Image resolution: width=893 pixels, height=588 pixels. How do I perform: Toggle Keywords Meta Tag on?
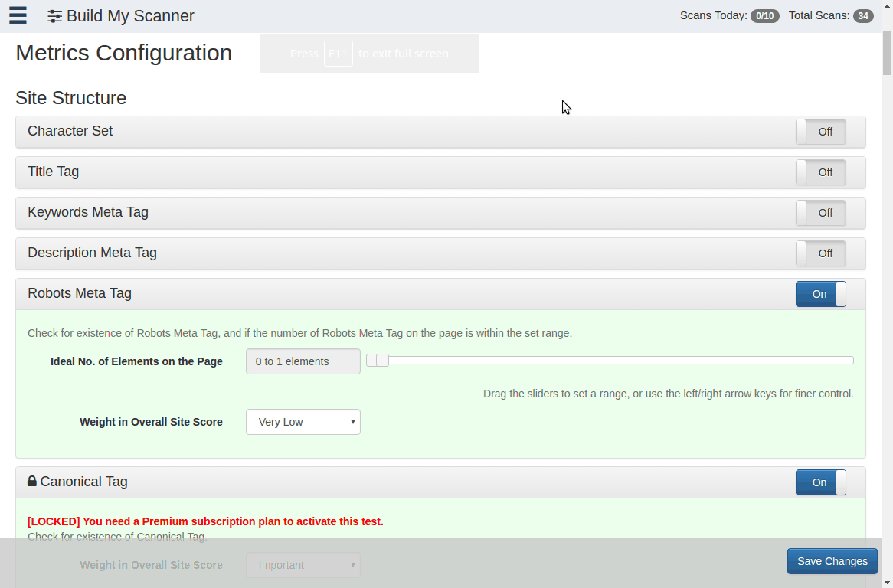point(820,213)
